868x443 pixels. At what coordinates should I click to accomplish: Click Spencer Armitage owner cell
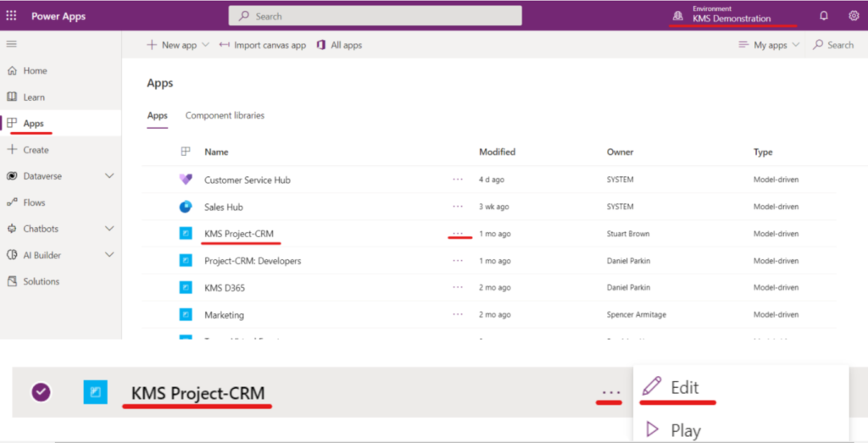(637, 315)
